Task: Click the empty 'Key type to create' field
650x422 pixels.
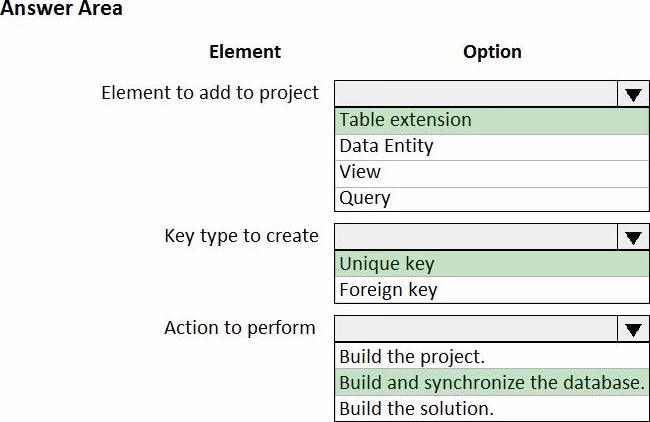Action: tap(475, 238)
